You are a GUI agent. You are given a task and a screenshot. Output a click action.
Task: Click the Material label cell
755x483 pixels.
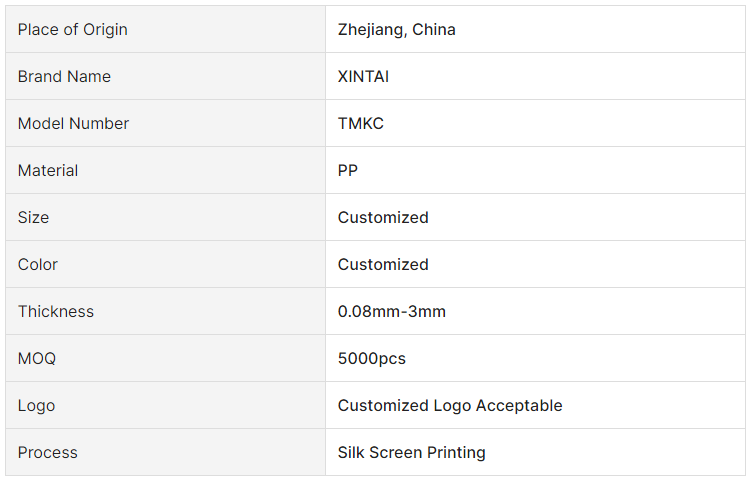pos(165,170)
